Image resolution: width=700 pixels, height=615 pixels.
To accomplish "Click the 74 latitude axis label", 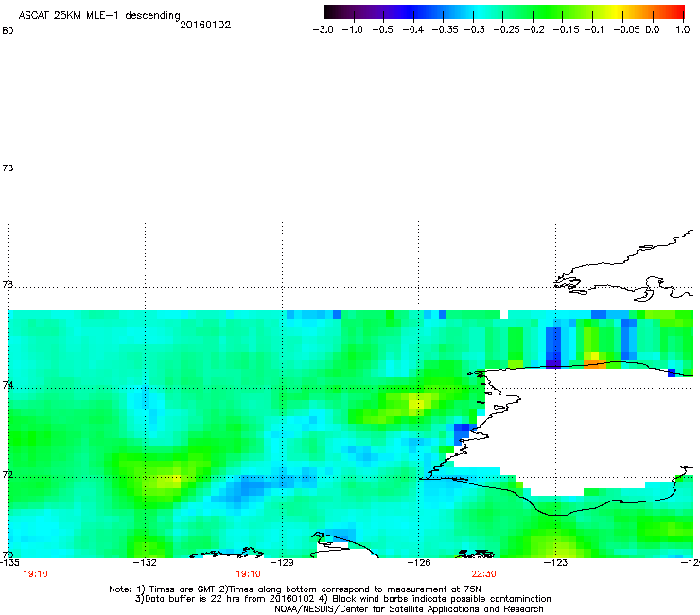I will pyautogui.click(x=8, y=385).
